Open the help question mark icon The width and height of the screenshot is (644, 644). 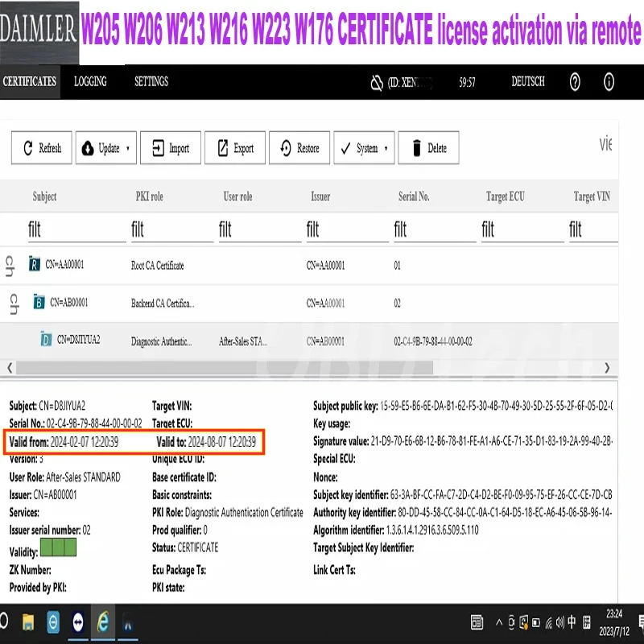tap(575, 82)
